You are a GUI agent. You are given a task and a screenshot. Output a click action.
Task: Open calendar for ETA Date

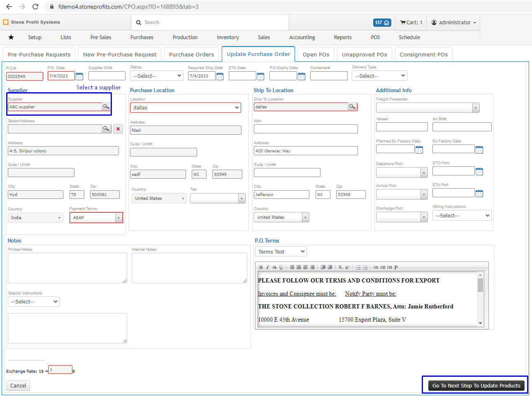(260, 76)
